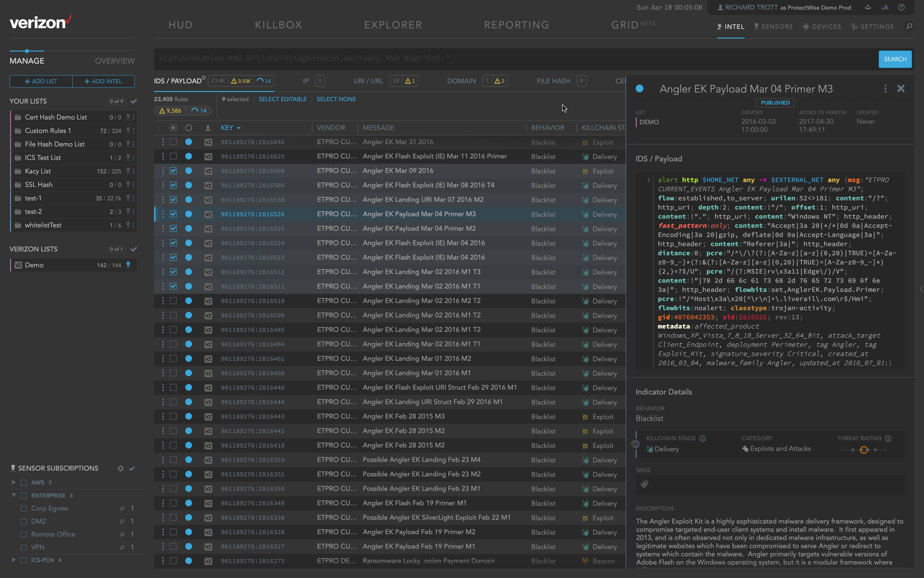
Task: Sort by the KEY column arrow
Action: point(239,128)
